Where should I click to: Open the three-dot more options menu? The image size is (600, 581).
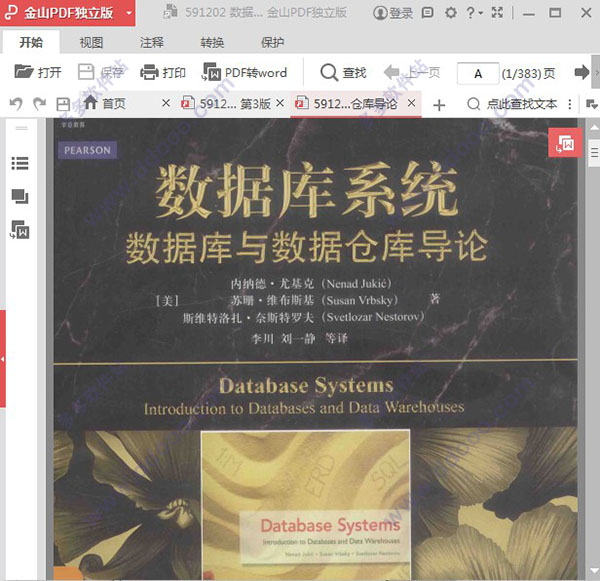tap(570, 104)
